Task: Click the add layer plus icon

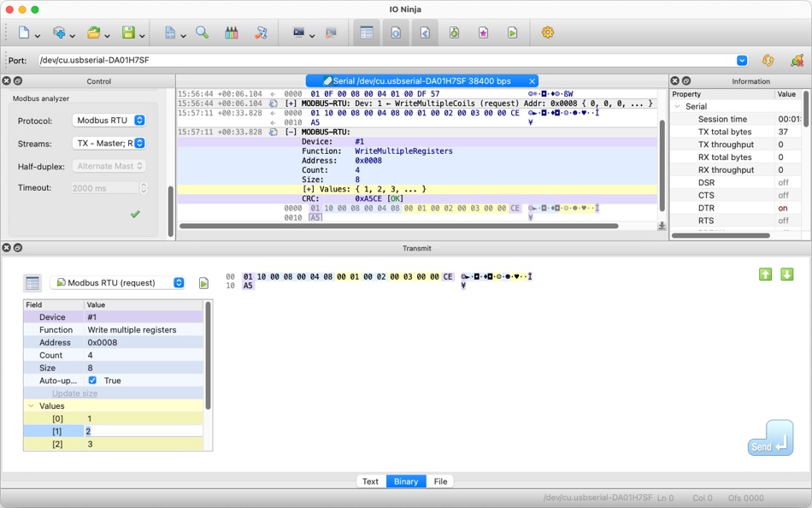Action: [x=59, y=32]
